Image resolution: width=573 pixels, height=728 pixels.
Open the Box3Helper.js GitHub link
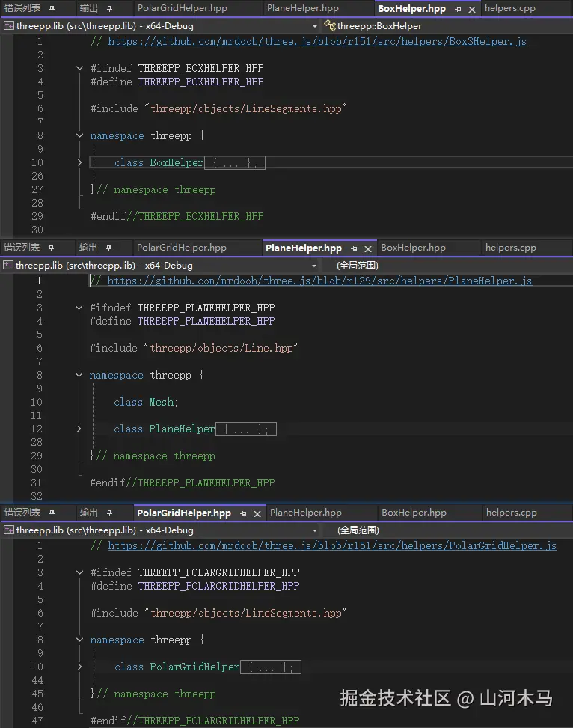317,42
